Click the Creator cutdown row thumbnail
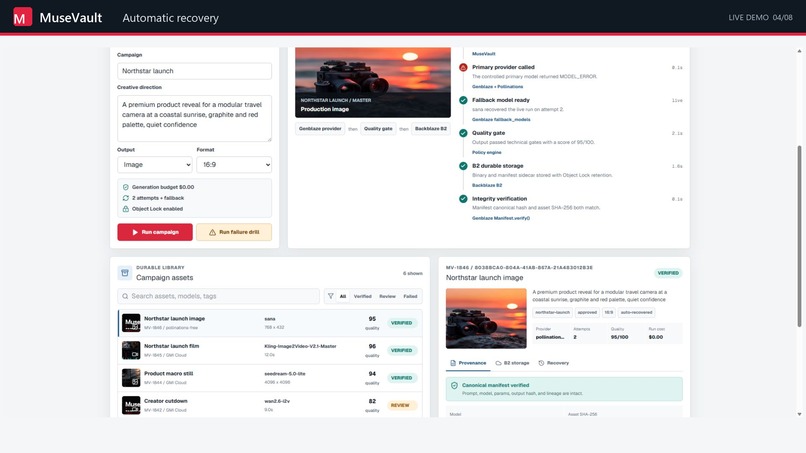806x453 pixels. click(x=131, y=405)
